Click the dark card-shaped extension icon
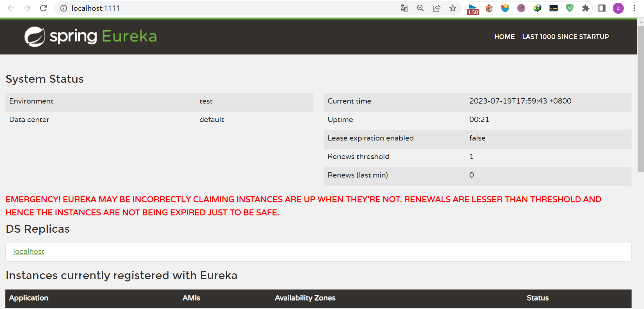The width and height of the screenshot is (644, 309). click(554, 8)
